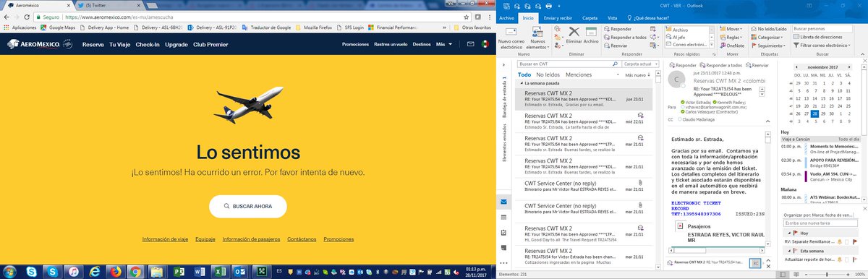Viewport: 868px width, 279px height.
Task: Open Tu Viaje in Aeroméxico menu
Action: [119, 45]
